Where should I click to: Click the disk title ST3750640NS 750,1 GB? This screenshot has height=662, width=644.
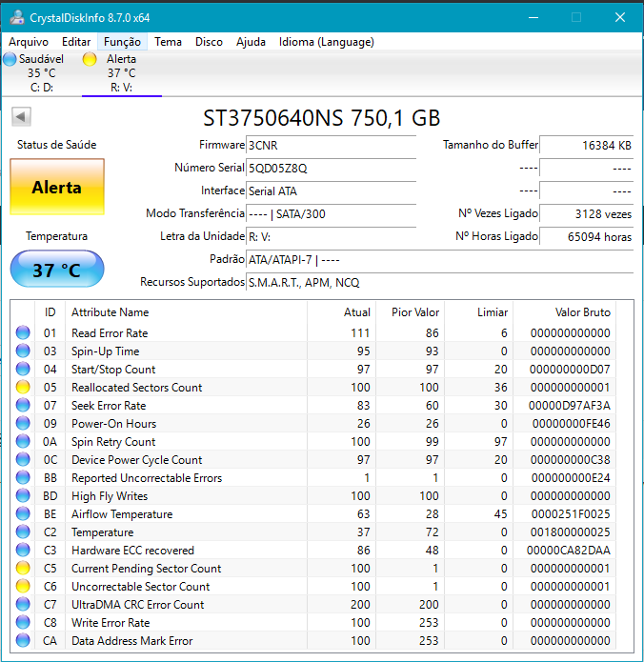pos(322,118)
